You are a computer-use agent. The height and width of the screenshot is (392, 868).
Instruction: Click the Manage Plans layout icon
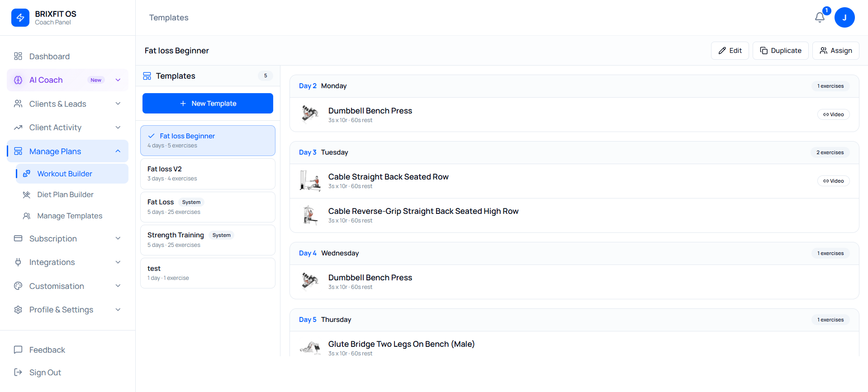tap(18, 151)
